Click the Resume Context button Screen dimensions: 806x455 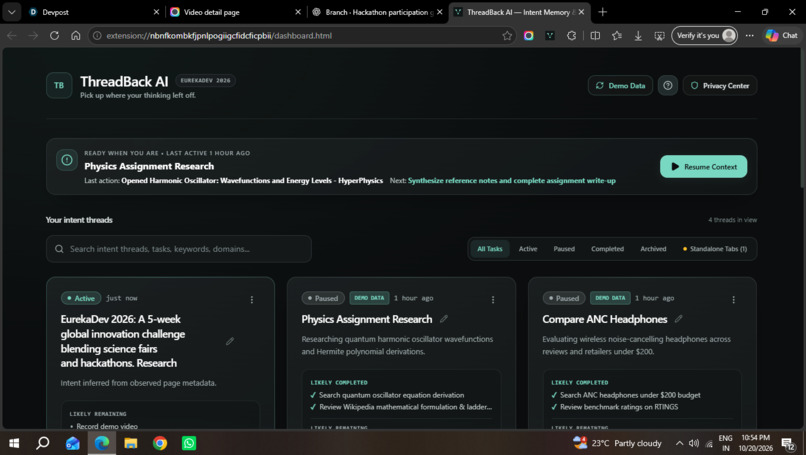703,167
